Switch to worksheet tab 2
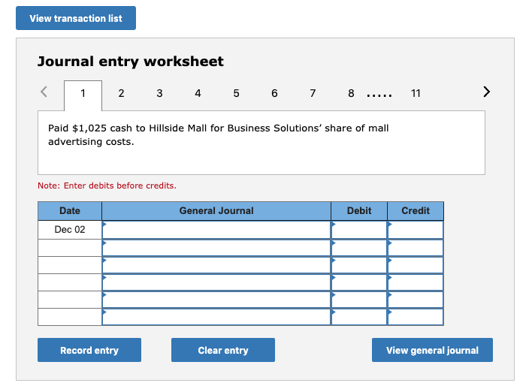 pos(121,93)
